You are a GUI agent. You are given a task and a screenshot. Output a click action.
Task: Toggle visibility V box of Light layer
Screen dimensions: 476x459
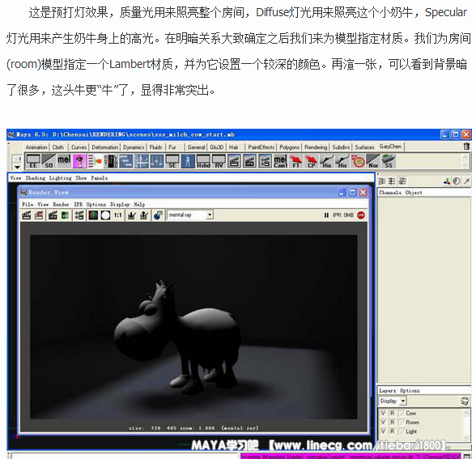tap(383, 431)
